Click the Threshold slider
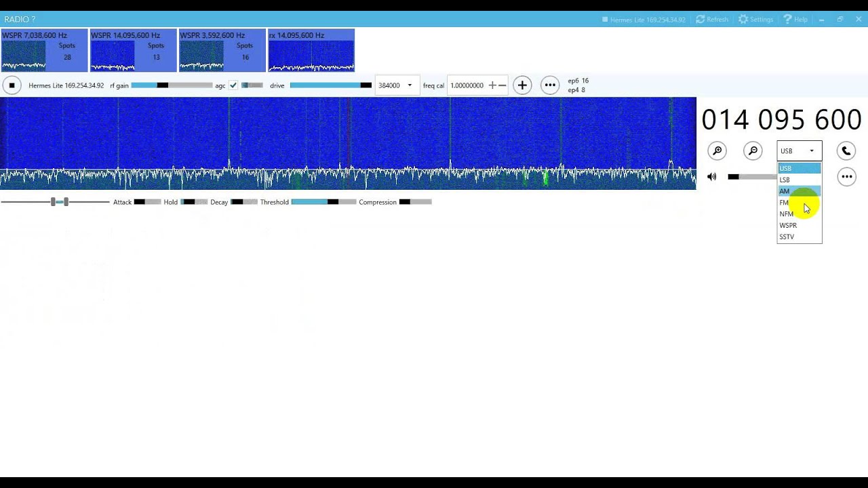The image size is (868, 488). click(323, 202)
